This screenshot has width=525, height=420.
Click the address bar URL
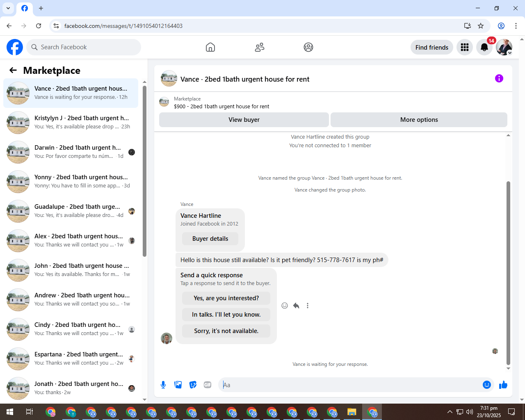point(123,26)
